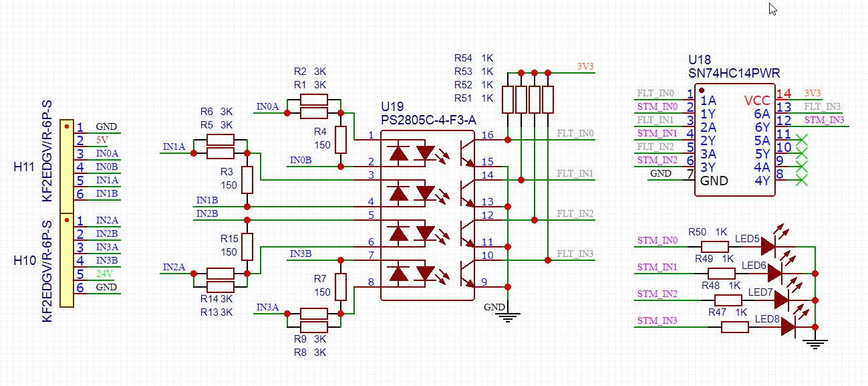Image resolution: width=868 pixels, height=386 pixels.
Task: Click the VCC pin name inside U18
Action: click(x=757, y=100)
